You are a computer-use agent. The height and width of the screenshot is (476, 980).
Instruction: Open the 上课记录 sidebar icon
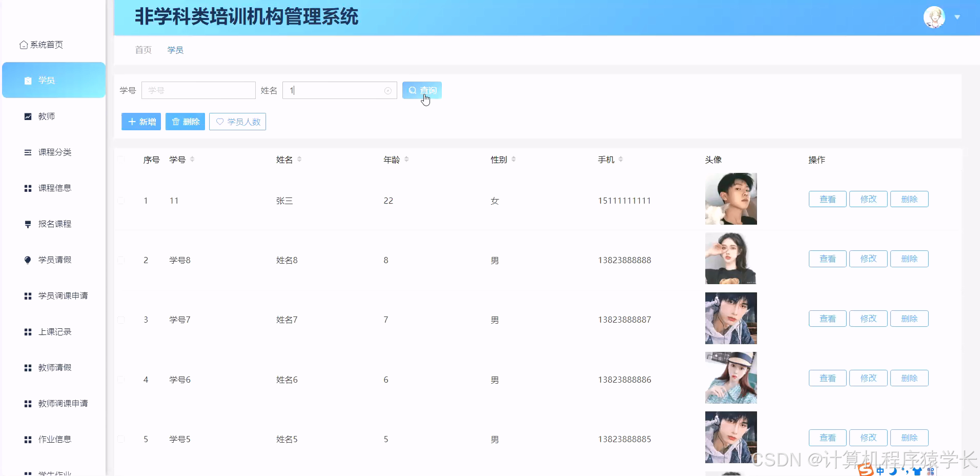coord(27,331)
